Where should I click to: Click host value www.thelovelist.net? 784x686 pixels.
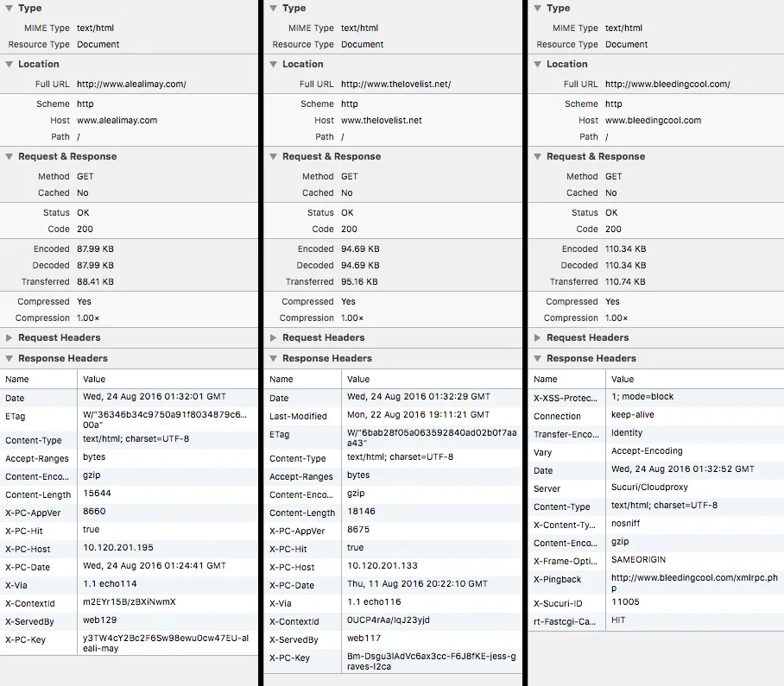(382, 121)
